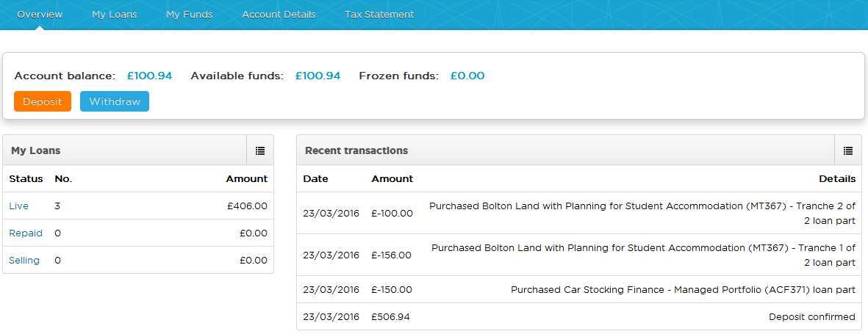The width and height of the screenshot is (868, 334).
Task: Open the My Funds tab
Action: tap(190, 15)
